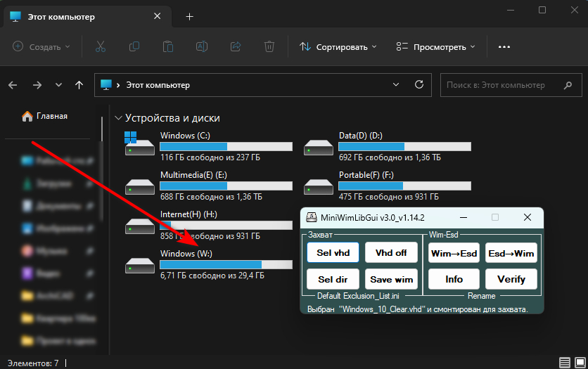Viewport: 588px width, 369px height.
Task: Switch to large icons view in status bar
Action: (580, 362)
